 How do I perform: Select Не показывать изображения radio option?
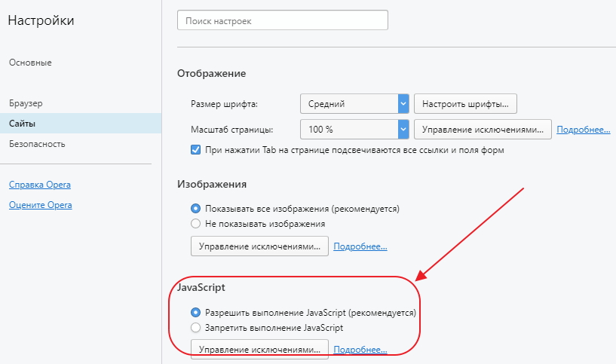point(196,223)
